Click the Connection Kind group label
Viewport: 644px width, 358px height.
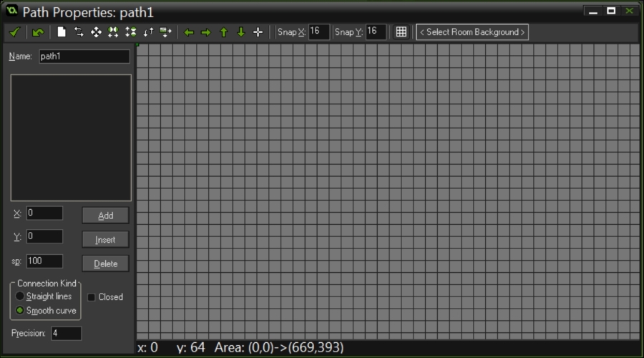[x=47, y=284]
